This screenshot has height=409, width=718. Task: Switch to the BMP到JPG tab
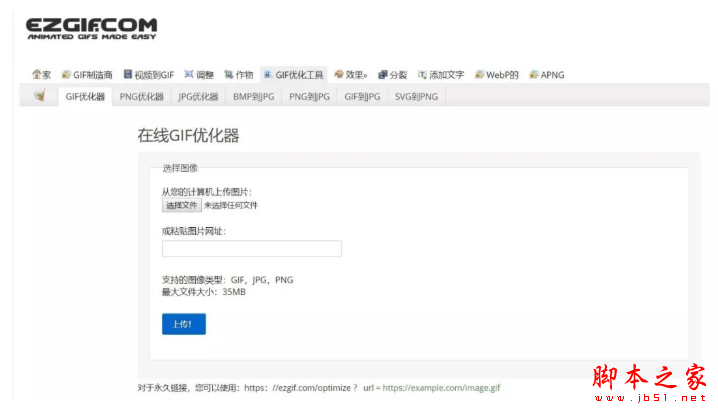[254, 97]
